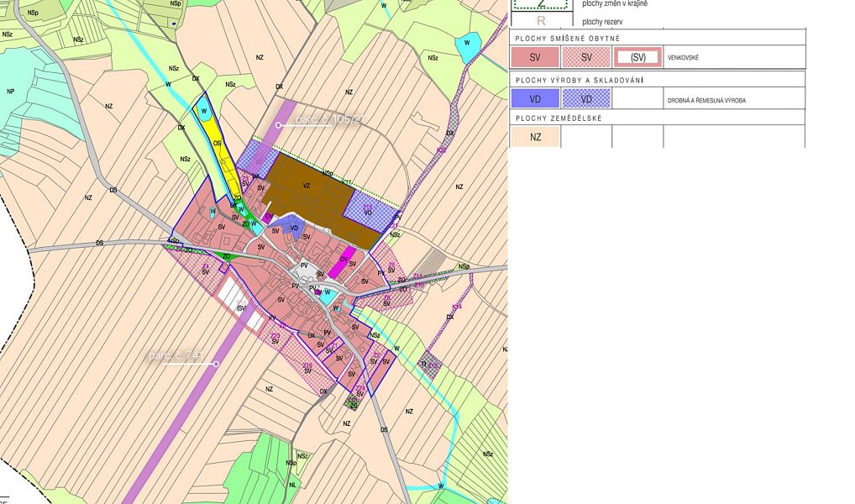Click the 'VENKOVSKÉ' legend description
Screen dimensions: 855x504
tap(683, 57)
